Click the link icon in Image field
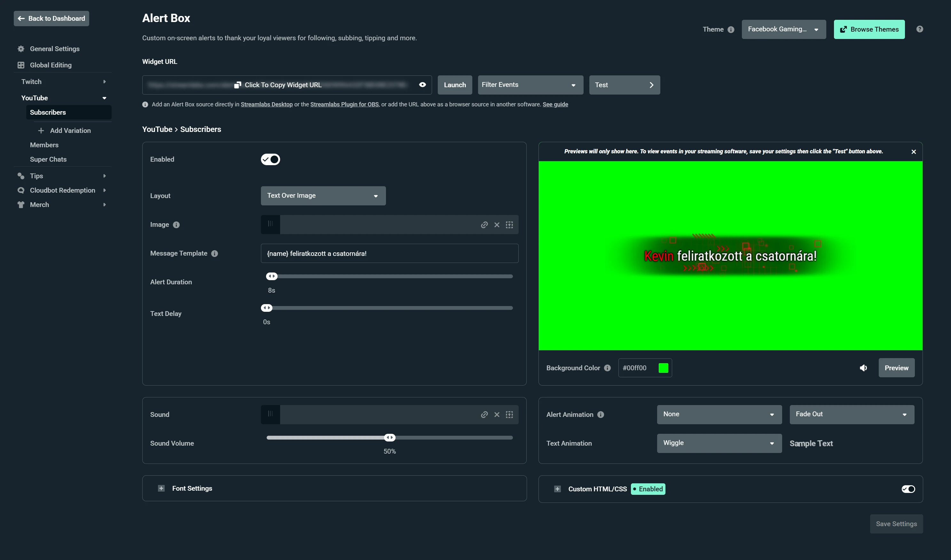This screenshot has width=951, height=560. (484, 225)
